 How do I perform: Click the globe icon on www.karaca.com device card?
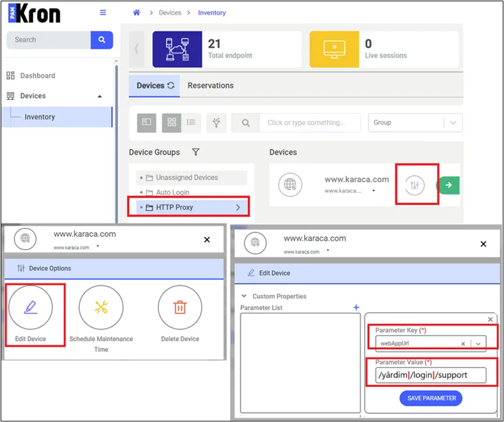(x=290, y=185)
